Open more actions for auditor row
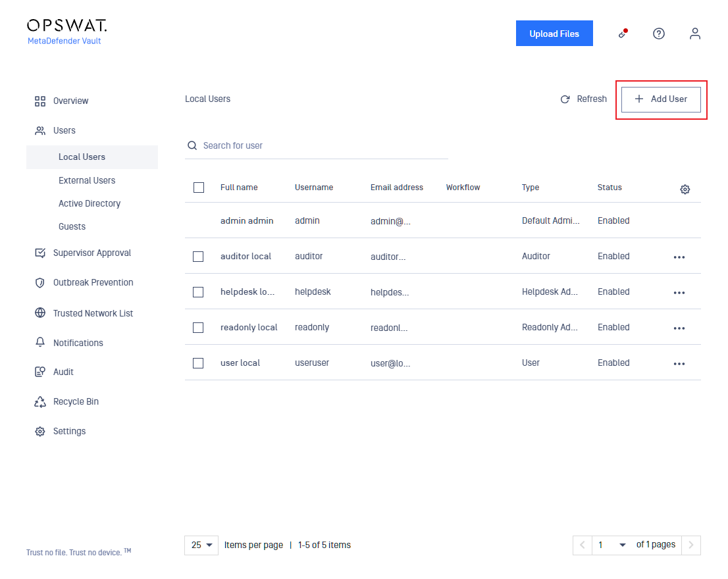The width and height of the screenshot is (728, 579). click(x=679, y=257)
